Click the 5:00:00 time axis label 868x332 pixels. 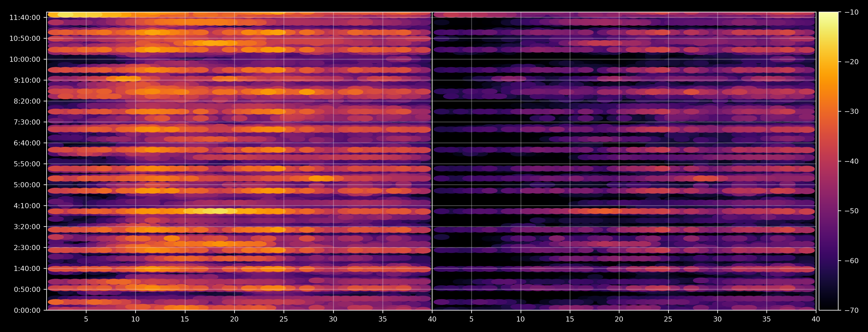[x=27, y=185]
